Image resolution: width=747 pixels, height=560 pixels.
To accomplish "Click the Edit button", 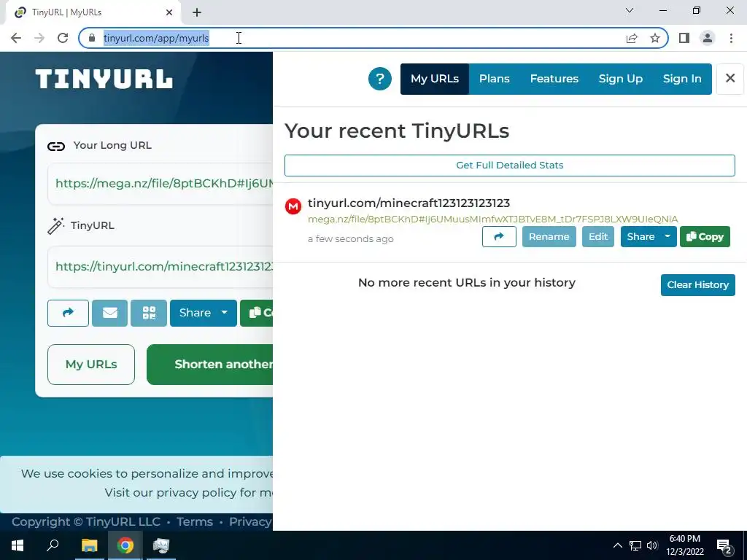I will (x=598, y=237).
